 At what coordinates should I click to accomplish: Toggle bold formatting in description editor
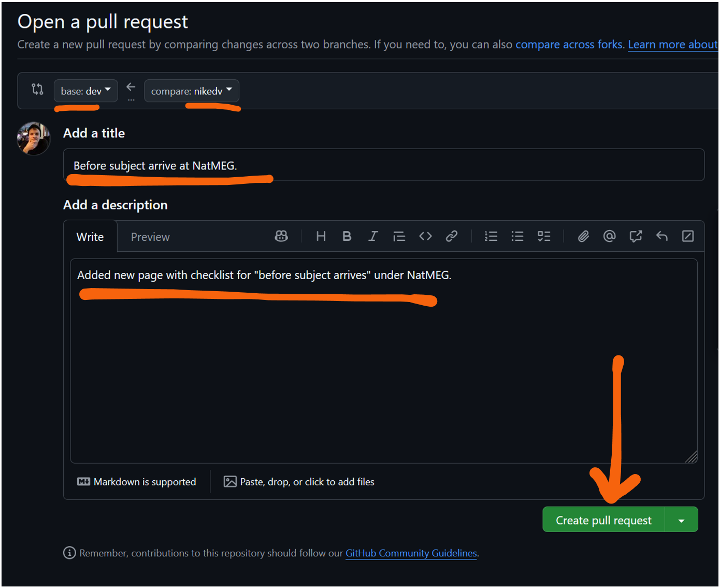coord(347,236)
